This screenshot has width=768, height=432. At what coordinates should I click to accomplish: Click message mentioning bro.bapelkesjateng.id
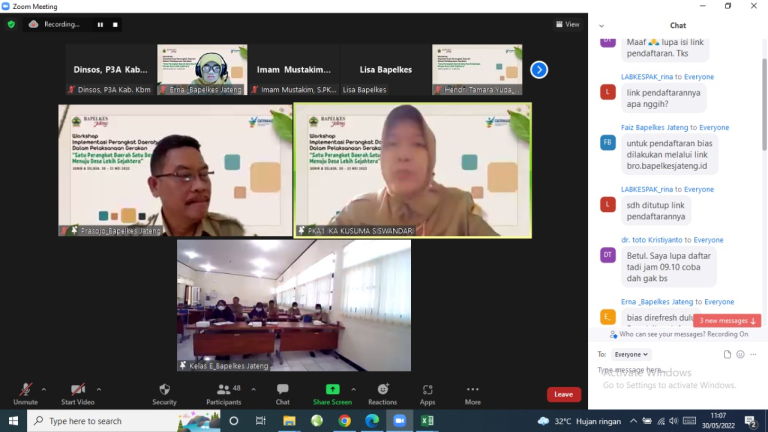pyautogui.click(x=670, y=154)
